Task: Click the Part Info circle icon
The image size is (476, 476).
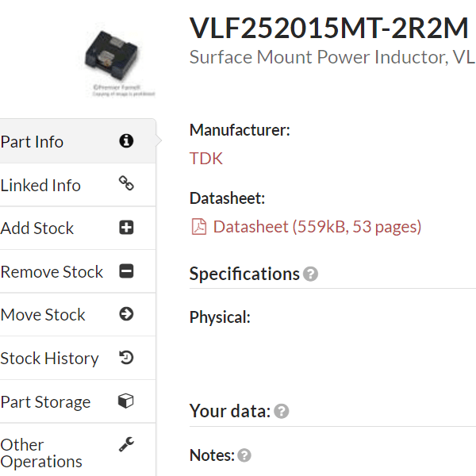Action: point(126,141)
